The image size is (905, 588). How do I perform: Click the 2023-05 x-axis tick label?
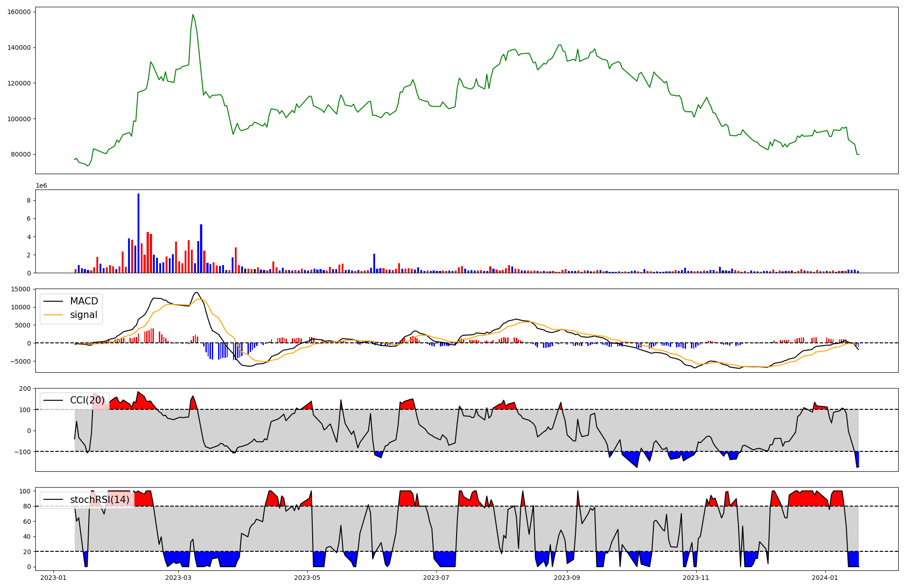point(307,578)
